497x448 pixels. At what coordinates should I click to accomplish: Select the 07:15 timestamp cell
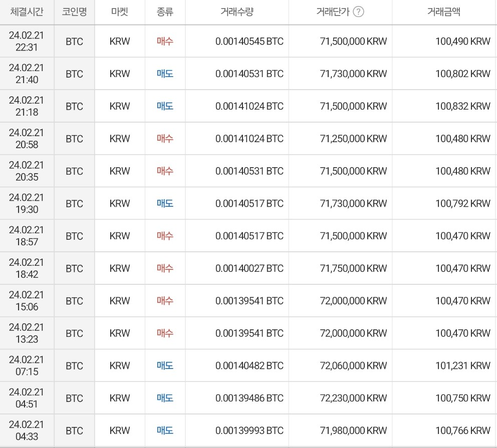27,366
